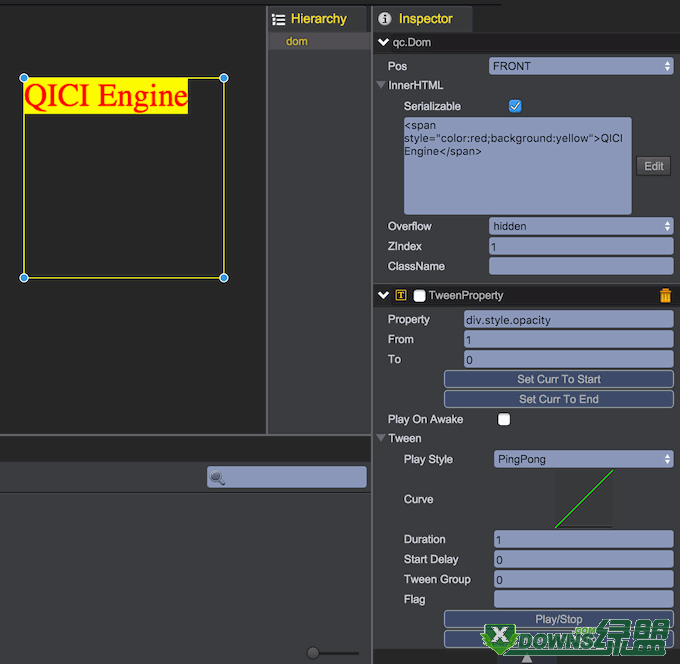Click the ZIndex input field
This screenshot has width=680, height=664.
point(581,246)
